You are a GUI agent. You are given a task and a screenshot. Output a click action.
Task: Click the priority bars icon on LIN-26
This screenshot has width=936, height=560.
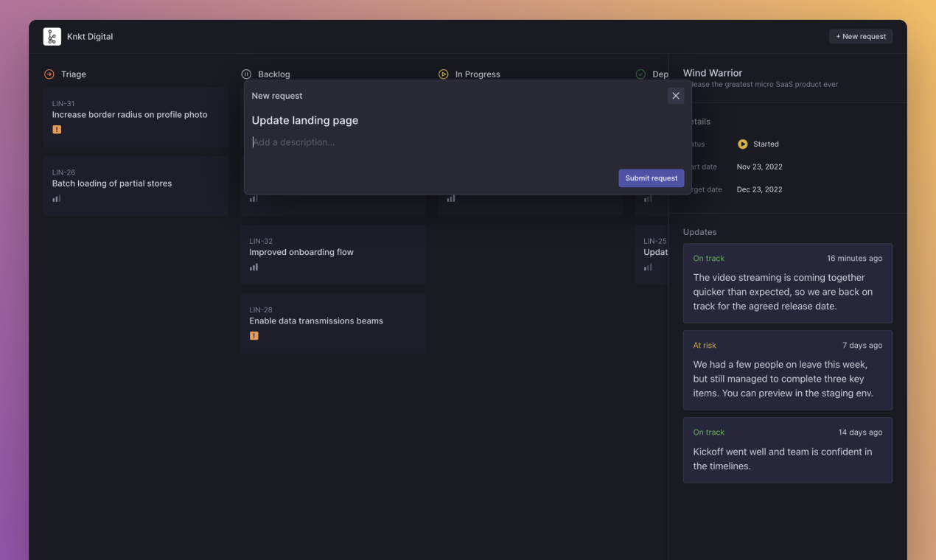[56, 197]
